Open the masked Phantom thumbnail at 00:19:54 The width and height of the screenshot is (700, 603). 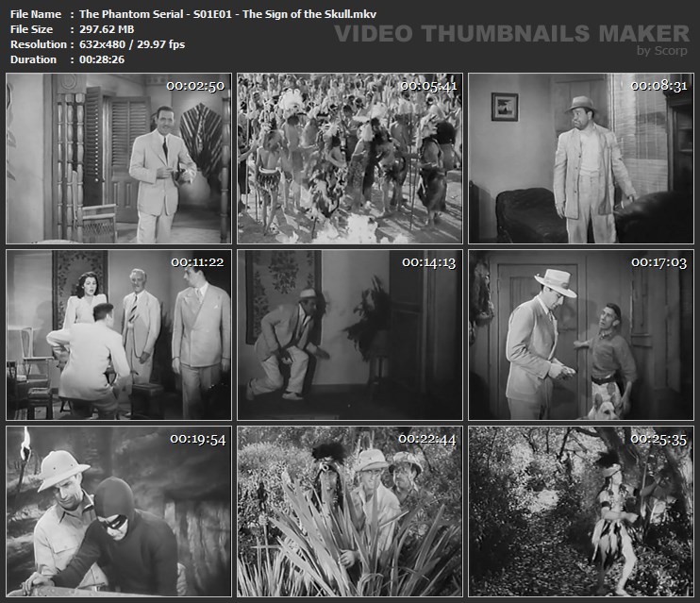coord(119,511)
